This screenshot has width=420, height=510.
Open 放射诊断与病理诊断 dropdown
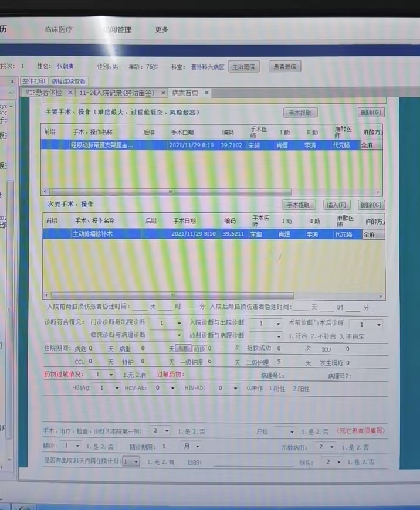(x=279, y=336)
